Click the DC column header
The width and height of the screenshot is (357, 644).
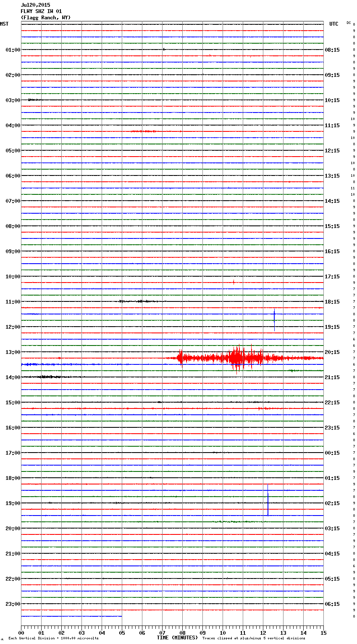349,23
